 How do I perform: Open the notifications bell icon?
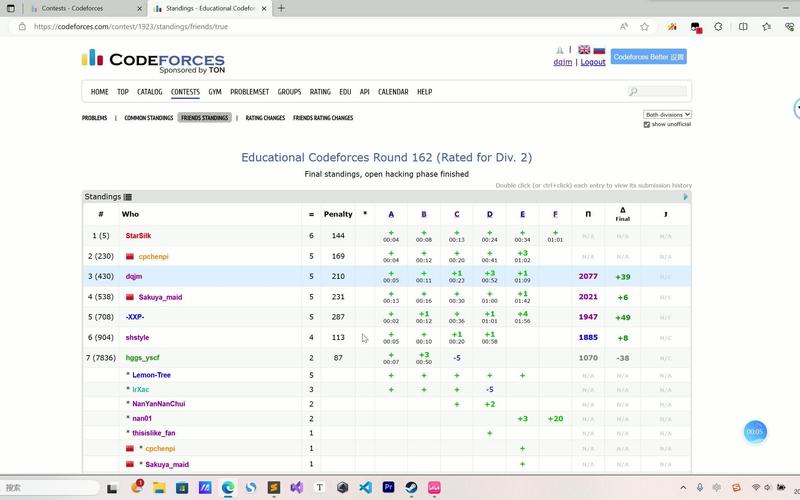pos(560,50)
